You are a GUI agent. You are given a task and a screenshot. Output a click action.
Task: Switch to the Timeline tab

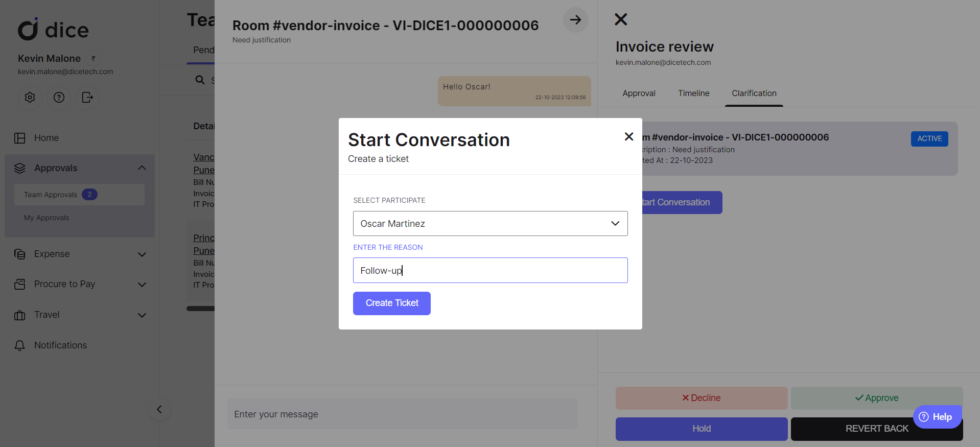694,93
